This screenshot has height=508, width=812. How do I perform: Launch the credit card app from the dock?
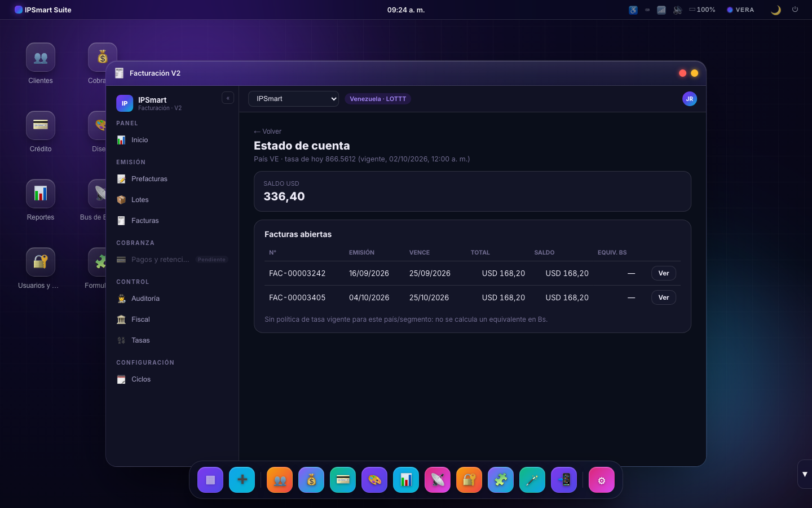[x=343, y=480]
